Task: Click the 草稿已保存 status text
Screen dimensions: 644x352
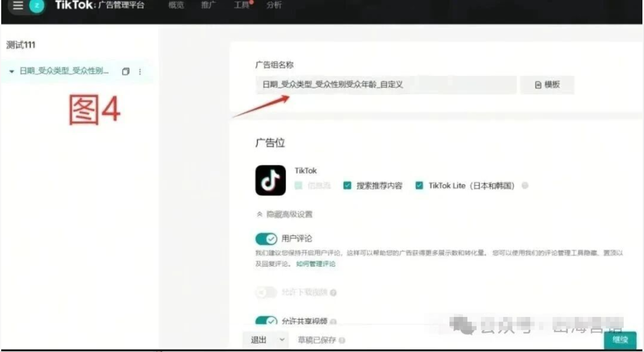Action: click(x=317, y=340)
